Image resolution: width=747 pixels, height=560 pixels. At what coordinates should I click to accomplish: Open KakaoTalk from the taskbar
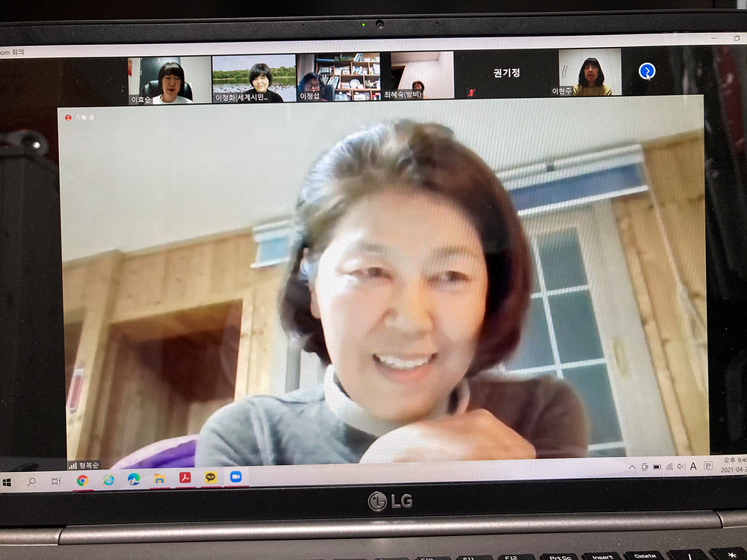211,477
